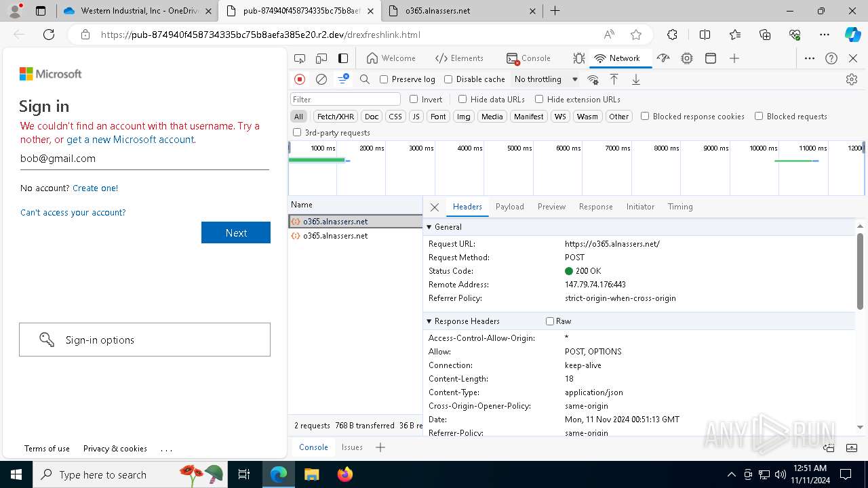Image resolution: width=868 pixels, height=488 pixels.
Task: Open the Welcome panel tab
Action: point(391,58)
